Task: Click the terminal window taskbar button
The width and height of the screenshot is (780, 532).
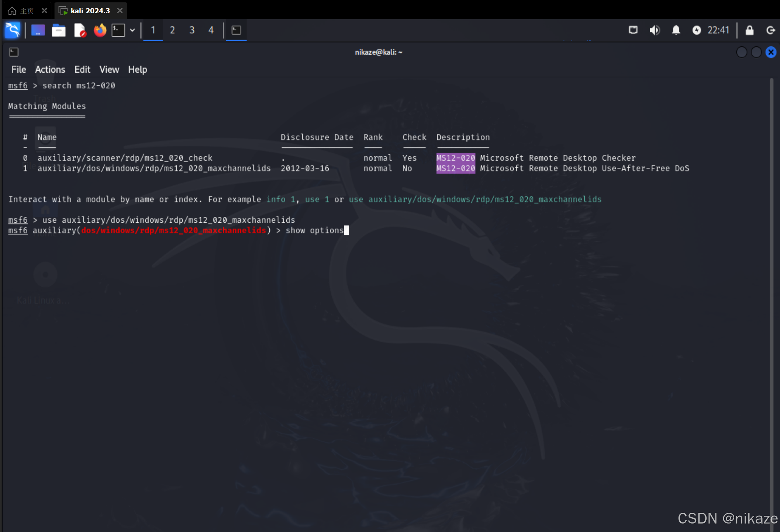Action: tap(236, 30)
